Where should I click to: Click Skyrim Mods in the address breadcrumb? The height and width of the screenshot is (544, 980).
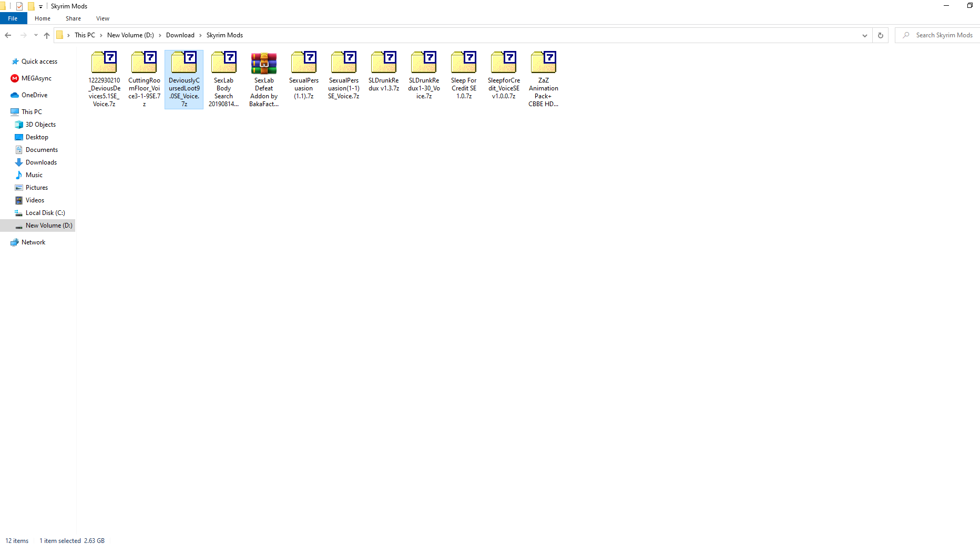point(224,35)
